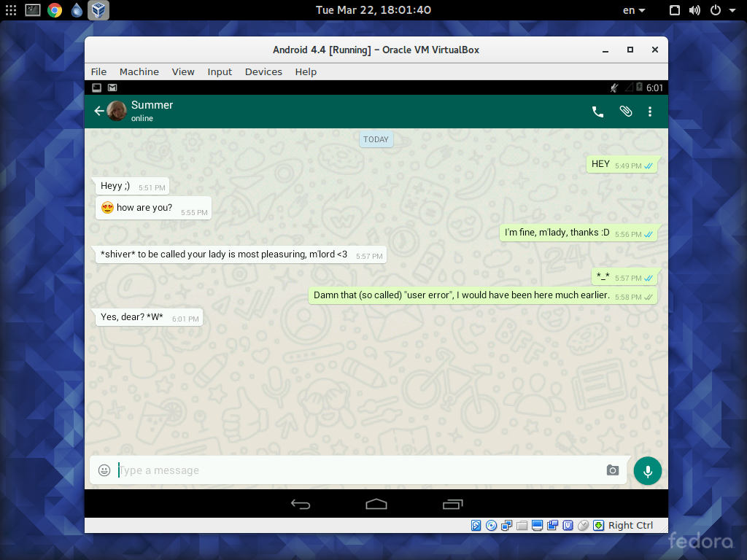
Task: Open the Devices menu
Action: tap(263, 72)
